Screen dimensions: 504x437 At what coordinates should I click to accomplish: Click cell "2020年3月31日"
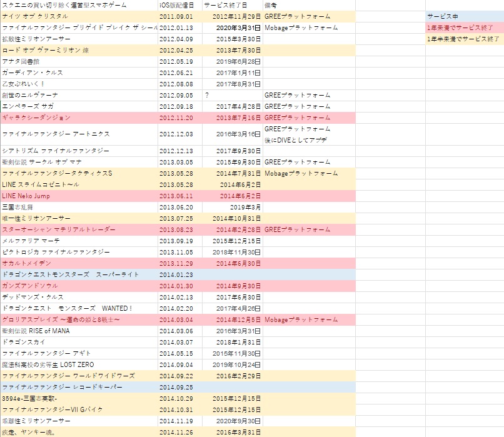(233, 28)
